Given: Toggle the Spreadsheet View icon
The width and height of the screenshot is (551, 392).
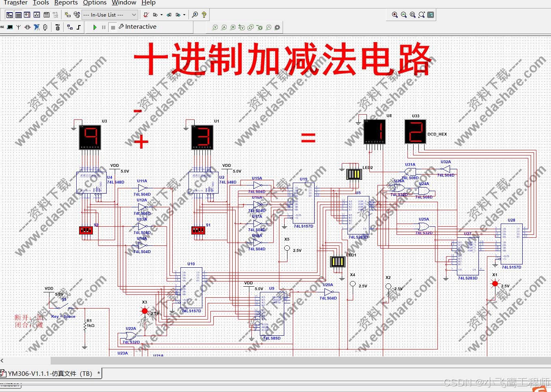Looking at the screenshot, I should [18, 15].
